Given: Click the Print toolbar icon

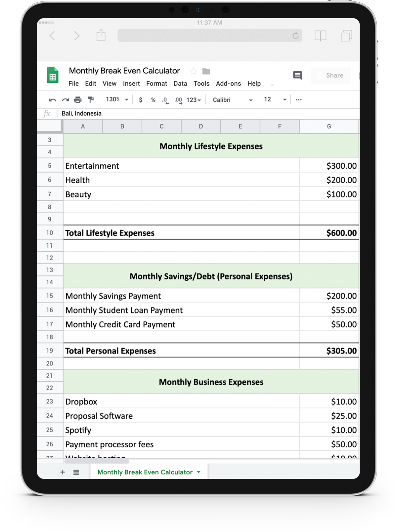Looking at the screenshot, I should pos(78,100).
